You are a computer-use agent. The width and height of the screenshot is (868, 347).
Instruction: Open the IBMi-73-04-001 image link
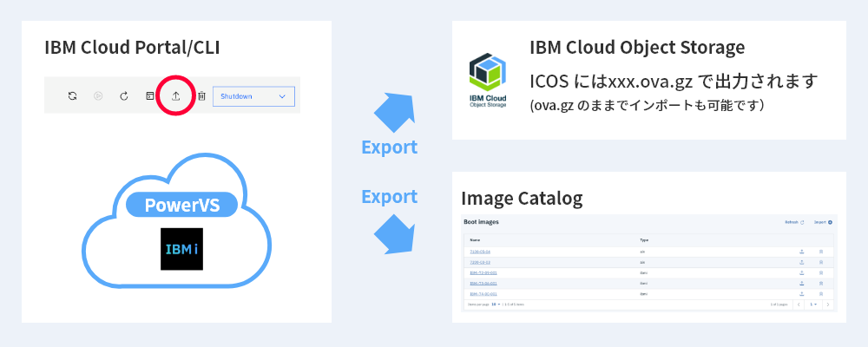point(483,283)
